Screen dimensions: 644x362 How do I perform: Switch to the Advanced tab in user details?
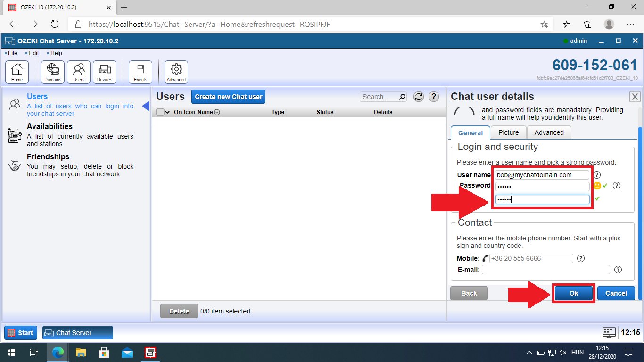(549, 132)
